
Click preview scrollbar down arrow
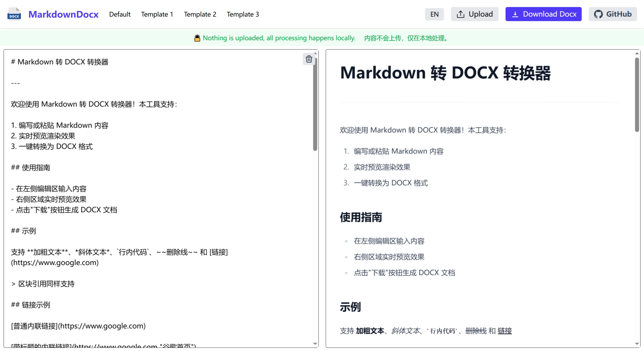[637, 343]
